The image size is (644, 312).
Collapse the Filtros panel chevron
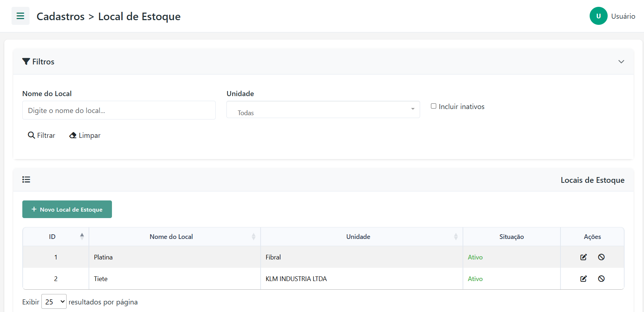(621, 62)
